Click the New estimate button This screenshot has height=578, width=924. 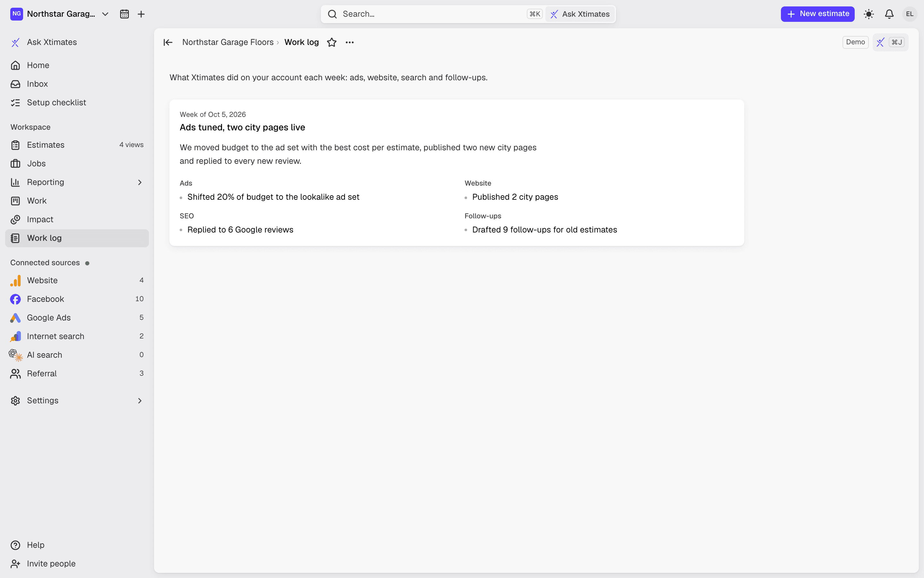coord(817,14)
